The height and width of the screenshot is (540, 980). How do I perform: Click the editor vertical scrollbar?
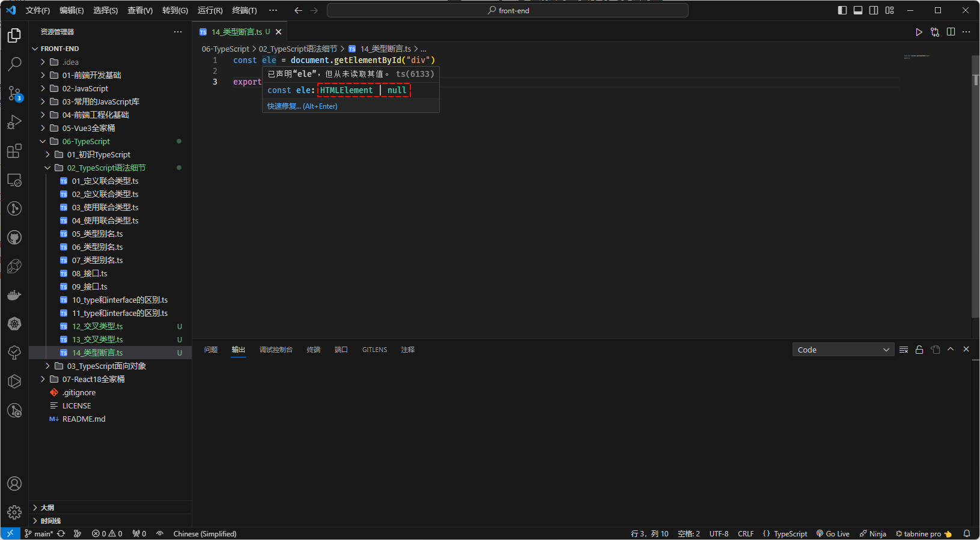coord(975,180)
